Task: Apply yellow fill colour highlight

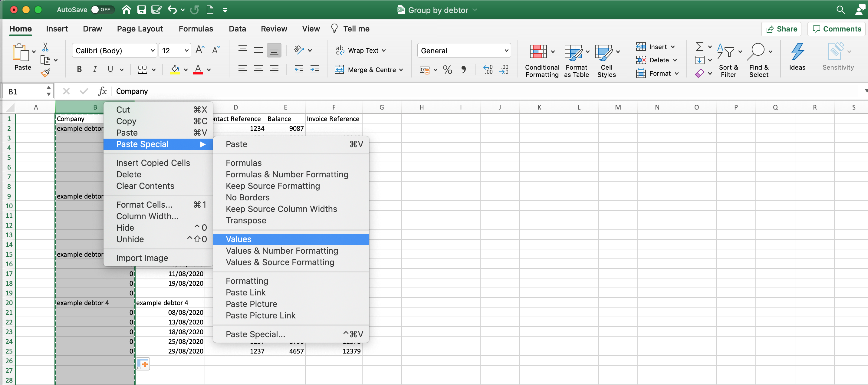Action: click(x=175, y=70)
